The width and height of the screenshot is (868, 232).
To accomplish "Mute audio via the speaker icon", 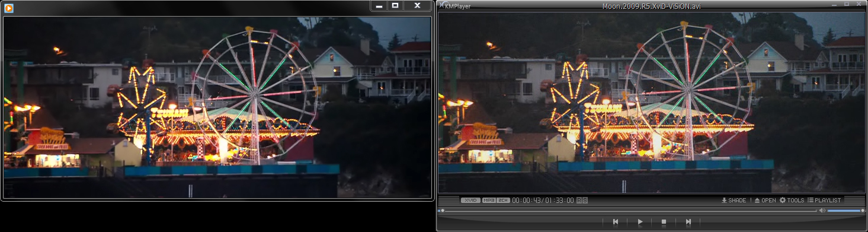I will pyautogui.click(x=822, y=211).
